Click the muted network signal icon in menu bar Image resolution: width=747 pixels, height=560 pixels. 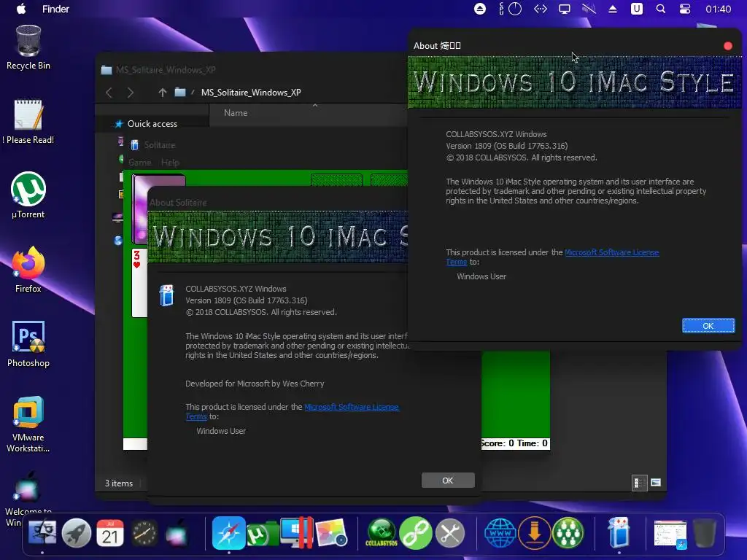pyautogui.click(x=589, y=9)
